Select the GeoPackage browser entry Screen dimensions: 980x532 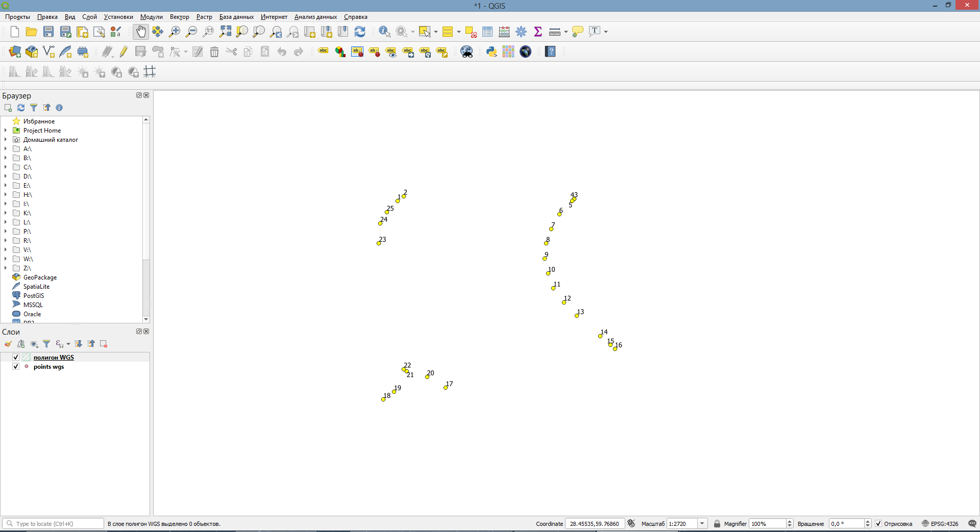[40, 277]
